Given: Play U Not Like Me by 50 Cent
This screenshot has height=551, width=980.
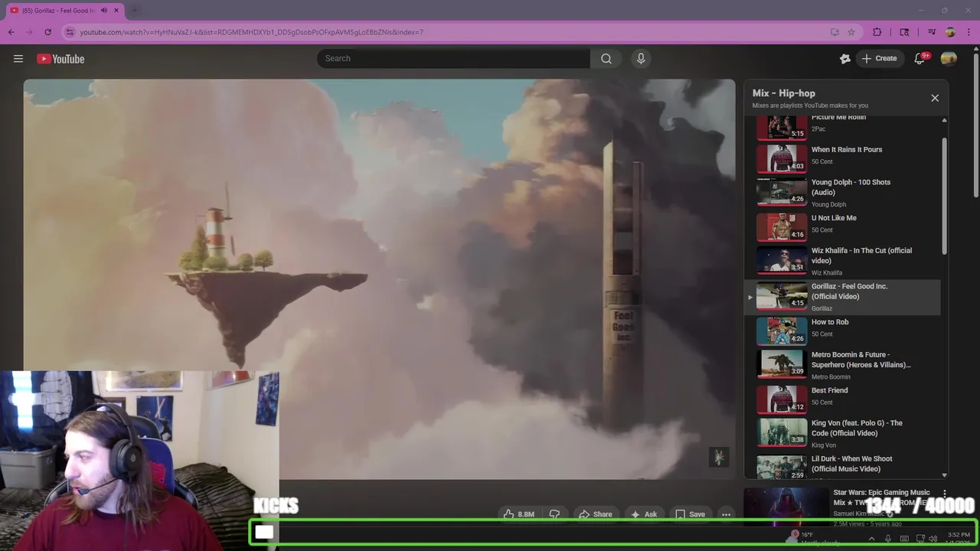Looking at the screenshot, I should click(x=844, y=227).
